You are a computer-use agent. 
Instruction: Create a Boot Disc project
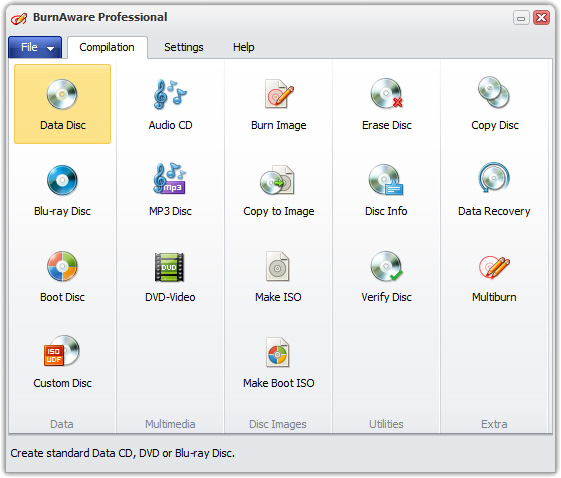tap(62, 276)
